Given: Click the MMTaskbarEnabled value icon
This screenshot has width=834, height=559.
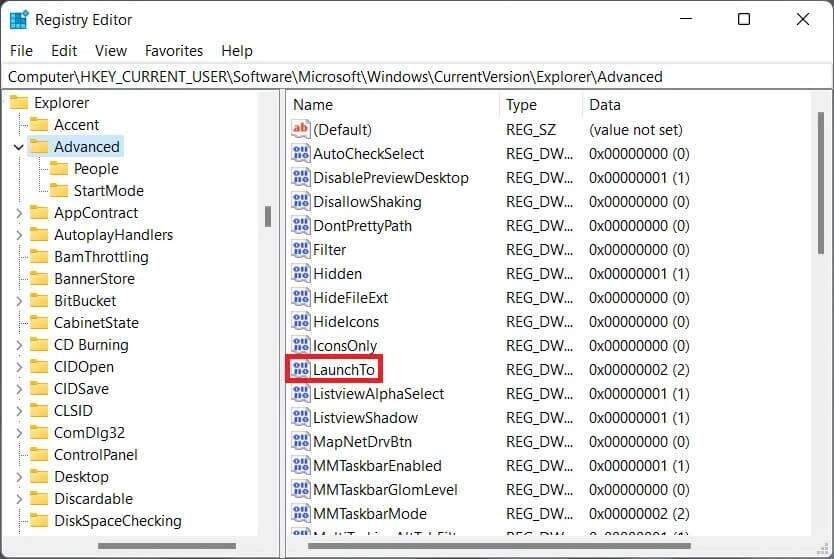Looking at the screenshot, I should coord(301,465).
